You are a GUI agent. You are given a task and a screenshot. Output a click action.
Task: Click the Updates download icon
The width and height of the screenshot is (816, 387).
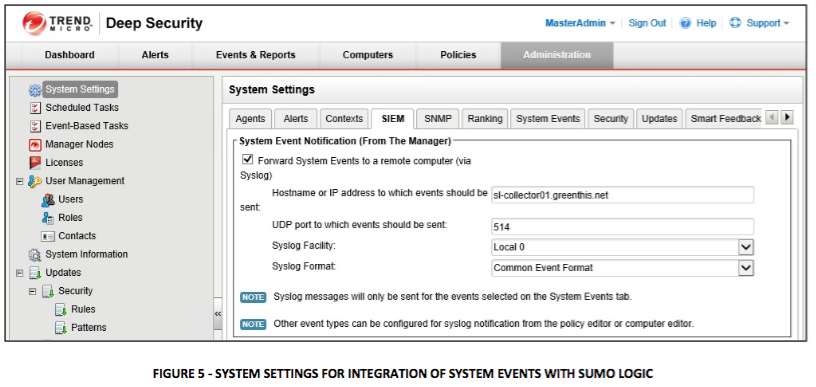[35, 273]
